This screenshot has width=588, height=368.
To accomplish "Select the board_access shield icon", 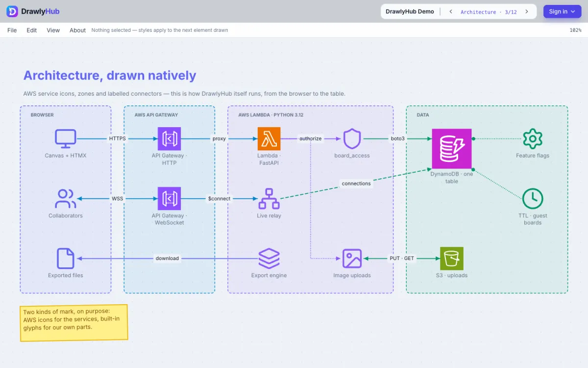I will click(x=352, y=139).
